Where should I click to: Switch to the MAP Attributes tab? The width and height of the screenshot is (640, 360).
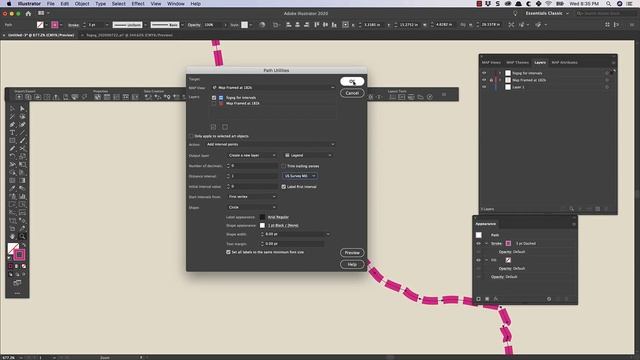point(564,62)
